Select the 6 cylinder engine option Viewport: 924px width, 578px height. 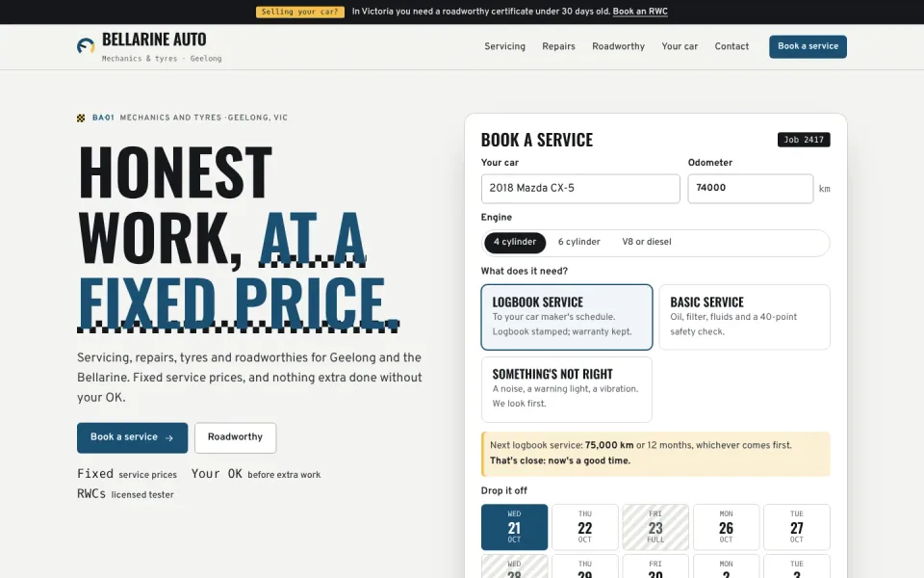coord(579,243)
